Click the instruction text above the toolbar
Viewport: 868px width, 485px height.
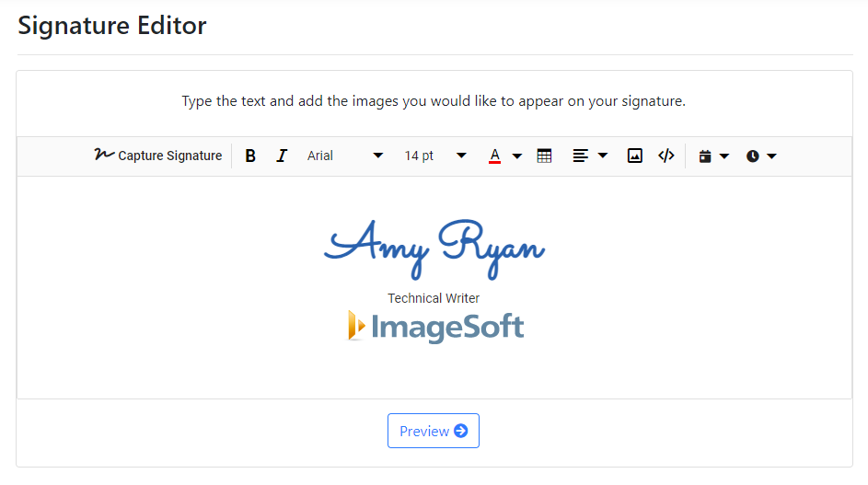pyautogui.click(x=434, y=100)
